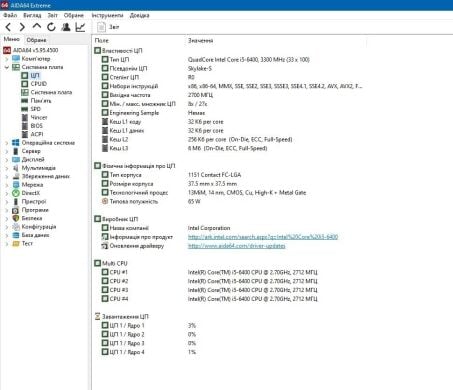
Task: Switch to the Меню tab in sidebar
Action: point(12,39)
